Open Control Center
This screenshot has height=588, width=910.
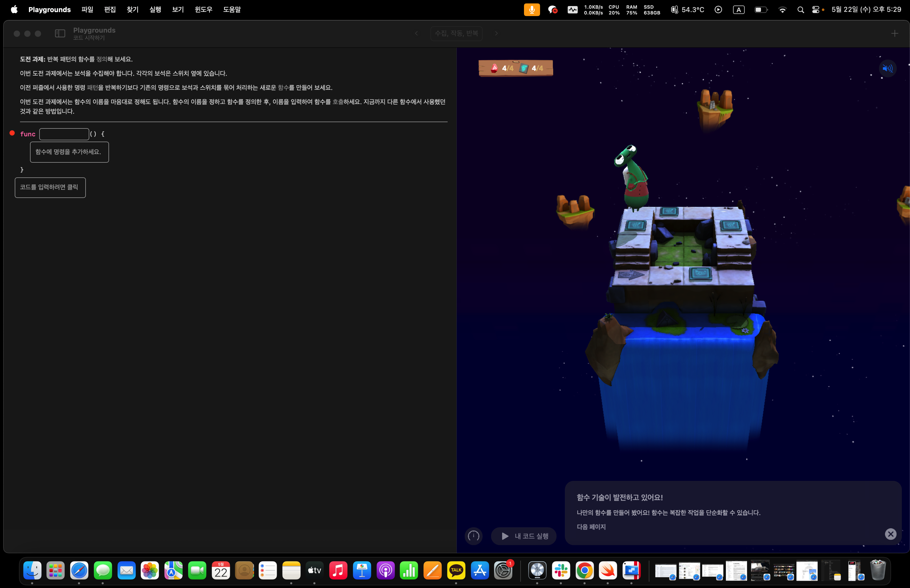pyautogui.click(x=816, y=9)
